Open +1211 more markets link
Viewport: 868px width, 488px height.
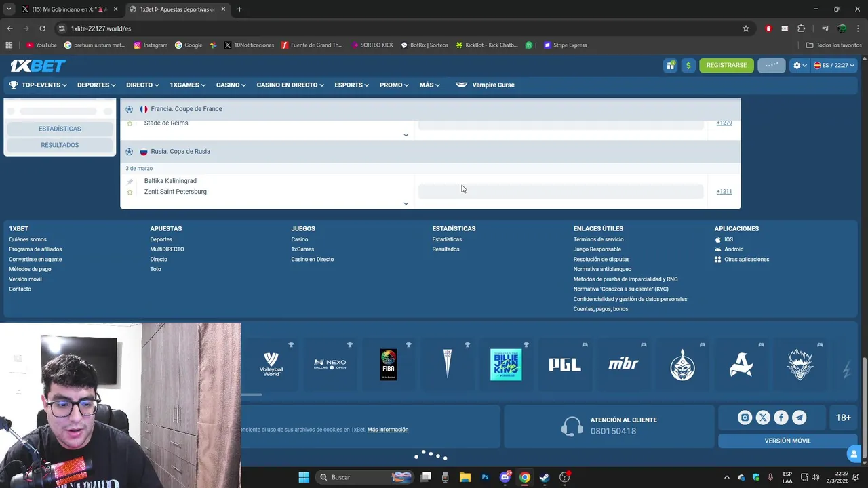click(724, 191)
